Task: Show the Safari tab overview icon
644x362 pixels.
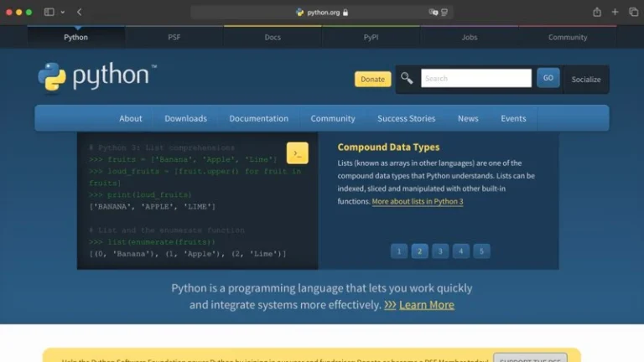Action: (x=633, y=12)
